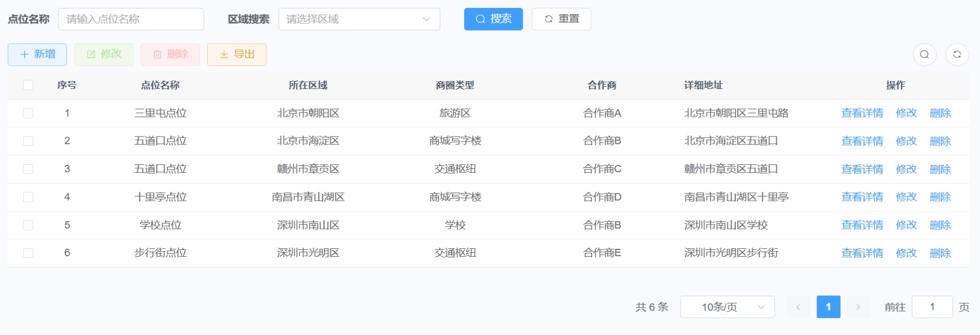The width and height of the screenshot is (980, 335).
Task: Click the 新增 add button
Action: tap(37, 54)
